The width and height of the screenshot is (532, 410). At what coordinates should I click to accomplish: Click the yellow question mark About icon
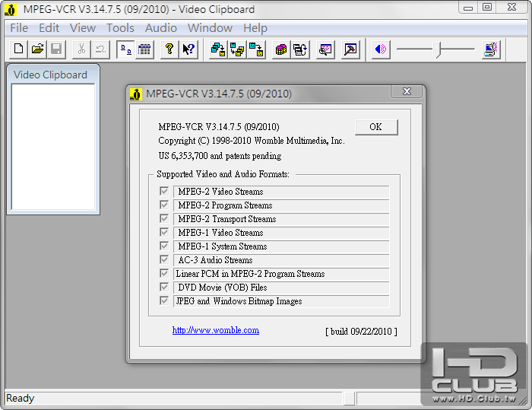[169, 49]
